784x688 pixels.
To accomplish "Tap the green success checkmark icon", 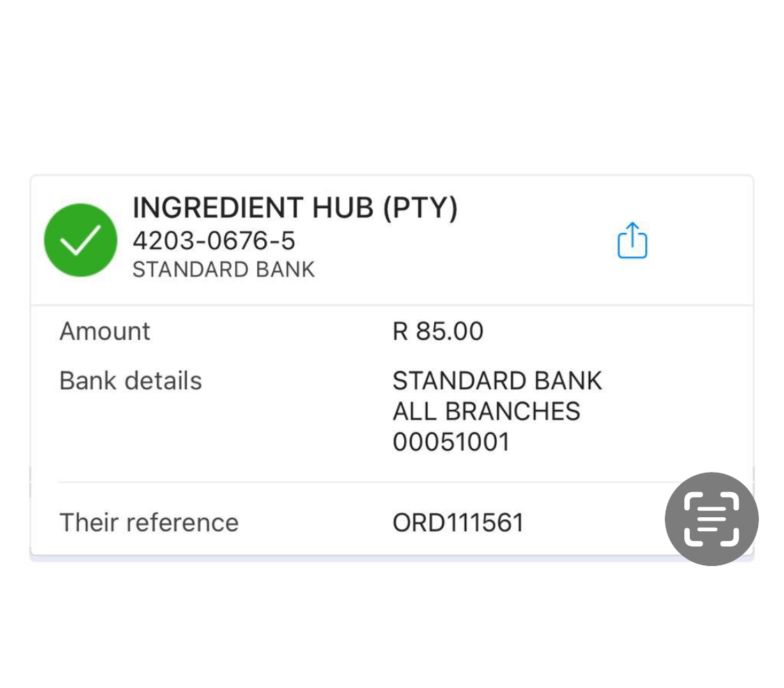I will click(x=81, y=240).
